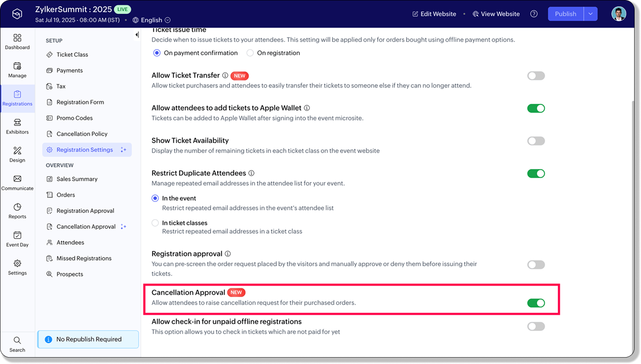Select the On payment confirmation radio
The height and width of the screenshot is (364, 641).
(x=157, y=53)
